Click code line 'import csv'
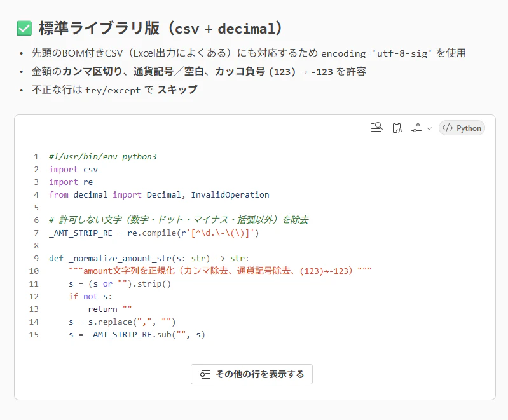 73,170
